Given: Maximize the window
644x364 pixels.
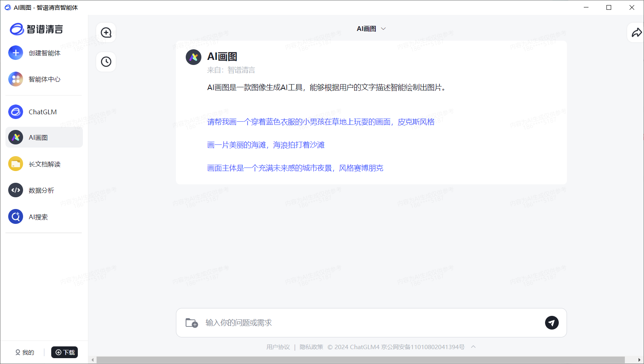Looking at the screenshot, I should (x=609, y=7).
